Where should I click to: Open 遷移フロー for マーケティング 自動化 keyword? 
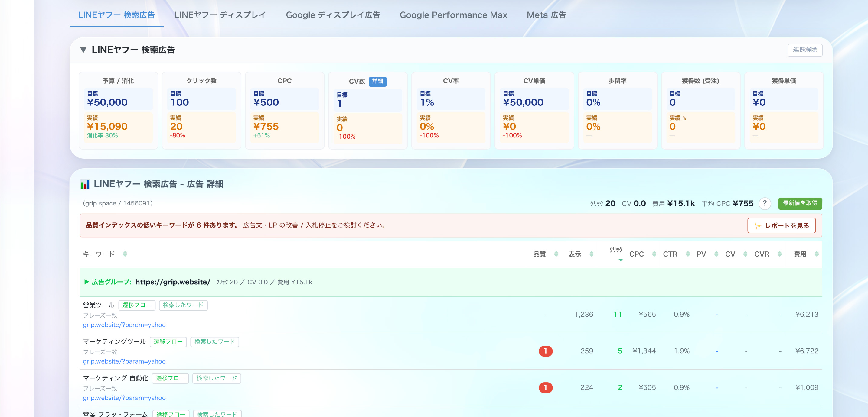coord(170,378)
